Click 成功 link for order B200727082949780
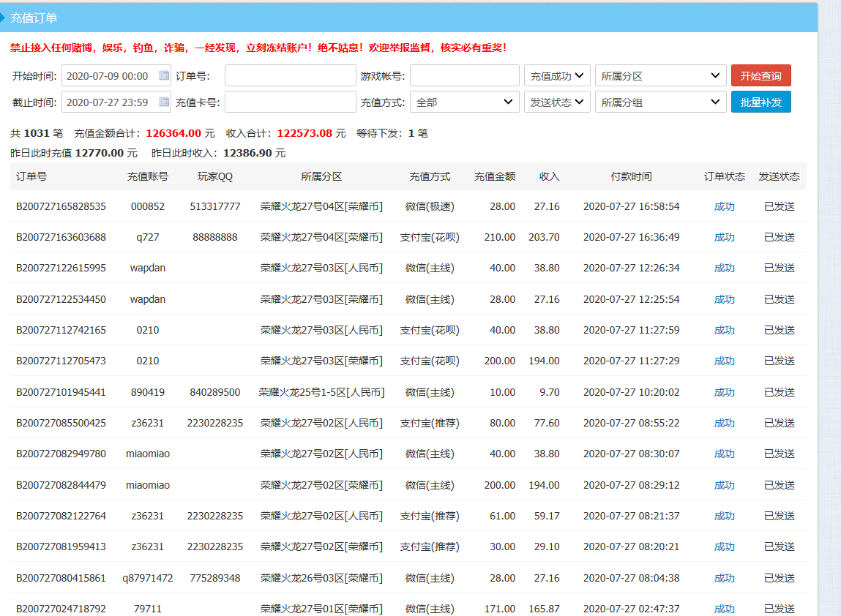This screenshot has height=616, width=841. click(x=724, y=454)
